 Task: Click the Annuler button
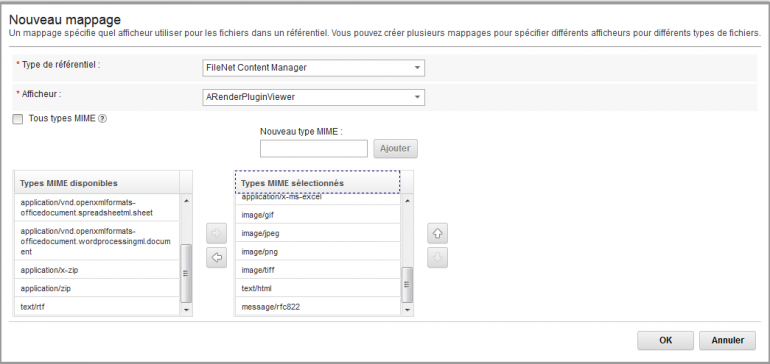tap(727, 340)
